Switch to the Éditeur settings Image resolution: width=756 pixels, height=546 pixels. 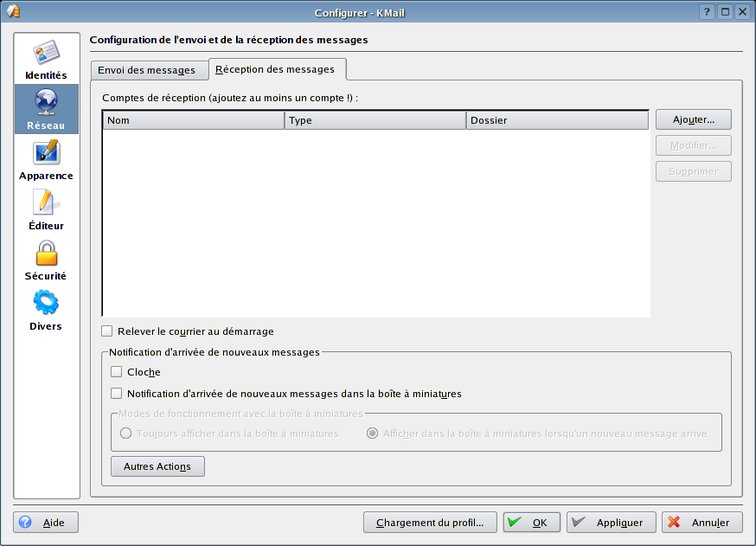pyautogui.click(x=46, y=209)
